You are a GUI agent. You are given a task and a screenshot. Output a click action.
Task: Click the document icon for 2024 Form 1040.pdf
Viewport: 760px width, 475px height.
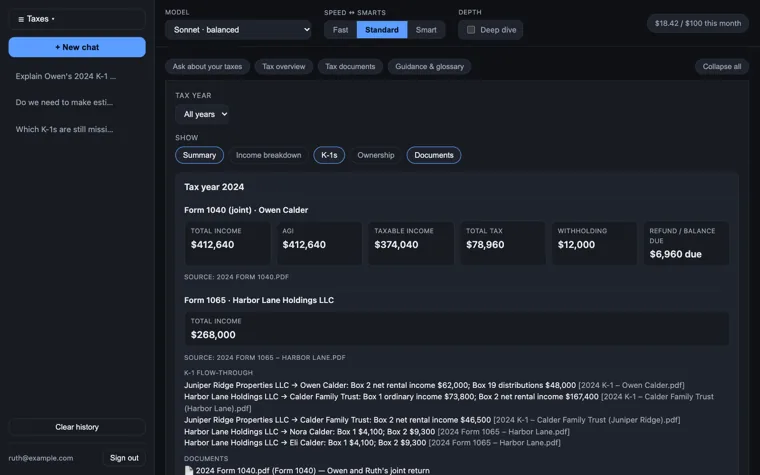[189, 471]
